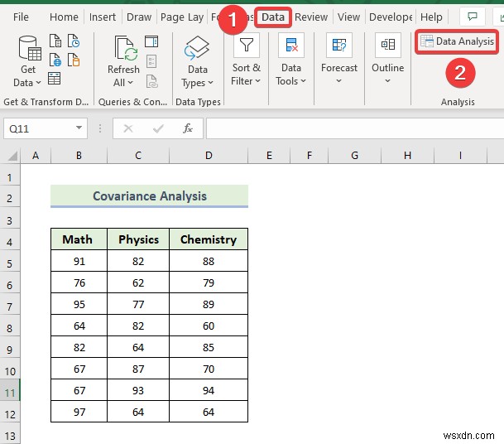Click the Insert Function fx icon
Viewport: 504px width, 444px height.
[x=187, y=128]
